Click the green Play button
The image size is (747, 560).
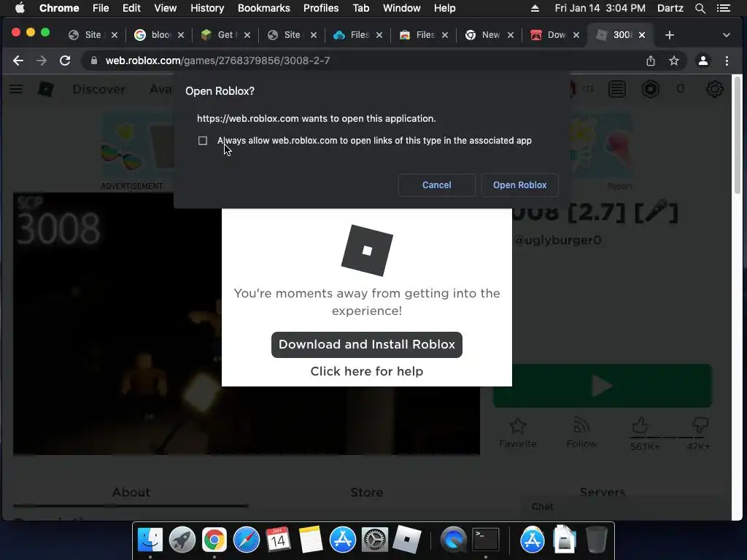click(602, 386)
